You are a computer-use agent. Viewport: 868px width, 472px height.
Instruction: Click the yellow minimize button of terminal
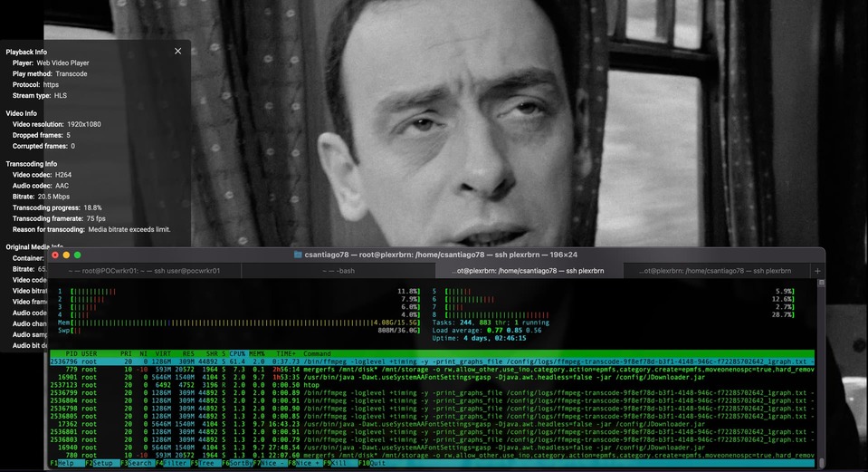pyautogui.click(x=66, y=255)
